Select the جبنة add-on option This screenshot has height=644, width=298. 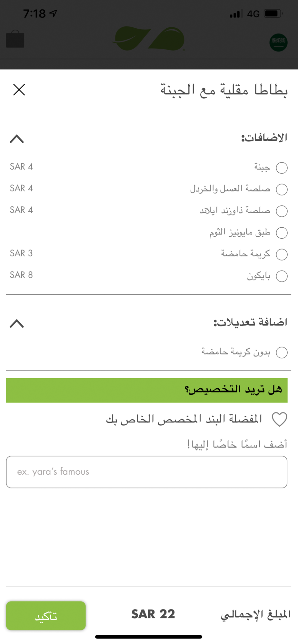tap(282, 168)
